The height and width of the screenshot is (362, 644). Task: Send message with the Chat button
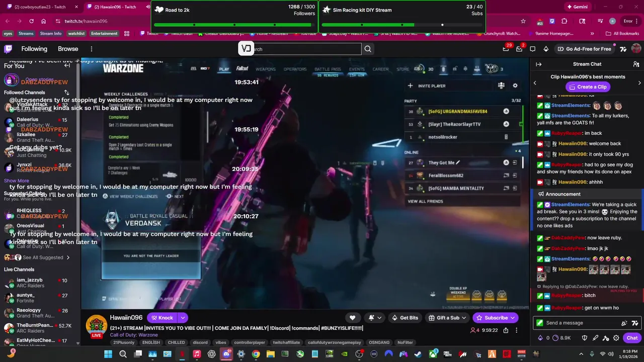pos(631,338)
